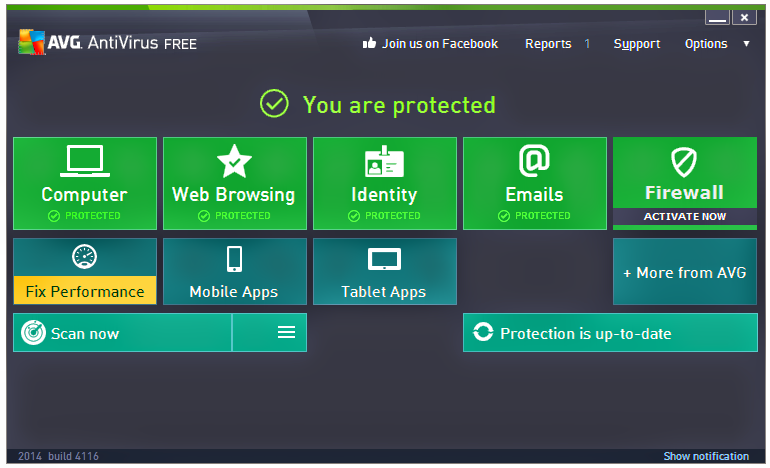Open the Options menu
This screenshot has width=770, height=468.
click(706, 44)
